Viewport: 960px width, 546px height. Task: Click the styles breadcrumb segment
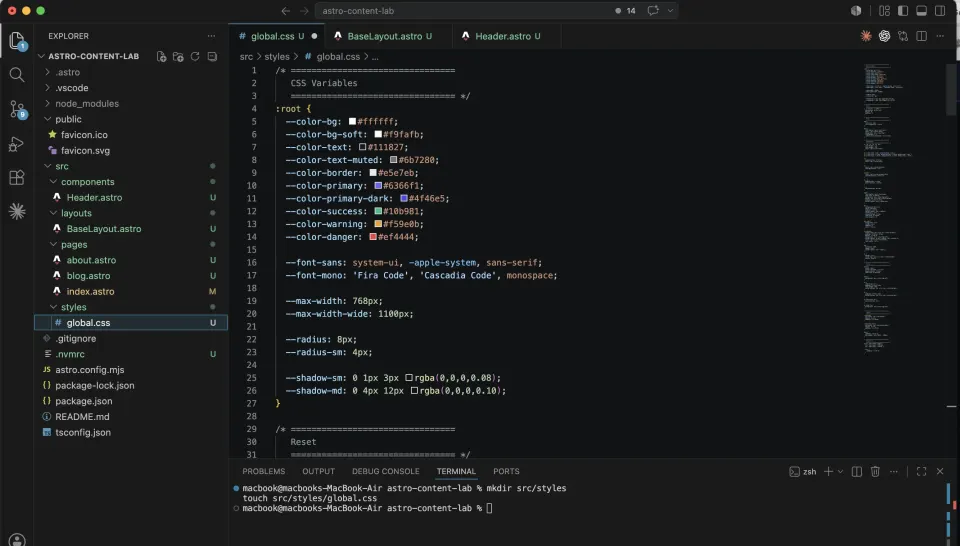[x=277, y=56]
